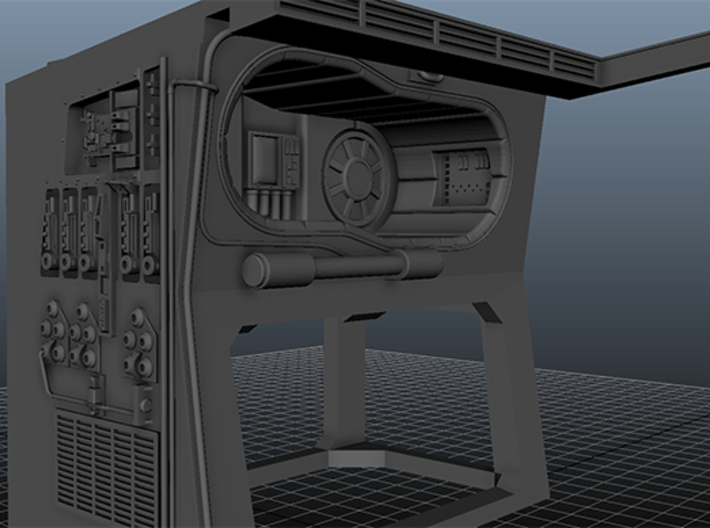Click the small oval light atop the recess
The width and height of the screenshot is (710, 528).
pos(432,75)
